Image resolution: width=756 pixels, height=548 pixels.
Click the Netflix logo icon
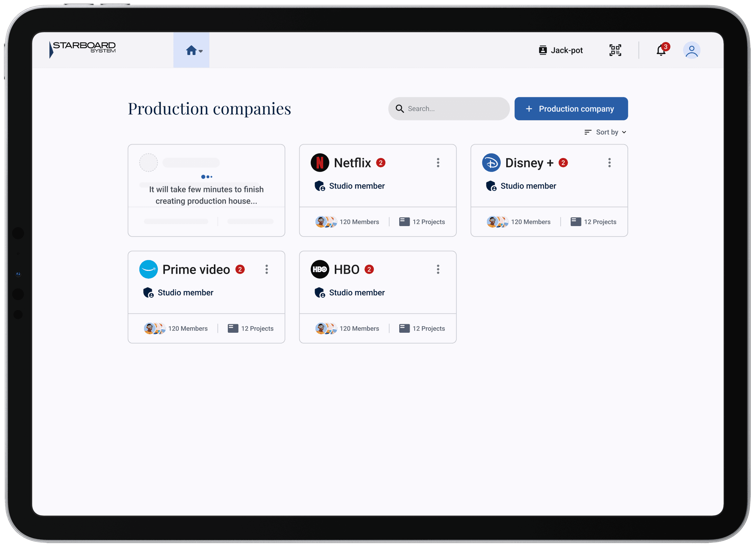pos(320,163)
